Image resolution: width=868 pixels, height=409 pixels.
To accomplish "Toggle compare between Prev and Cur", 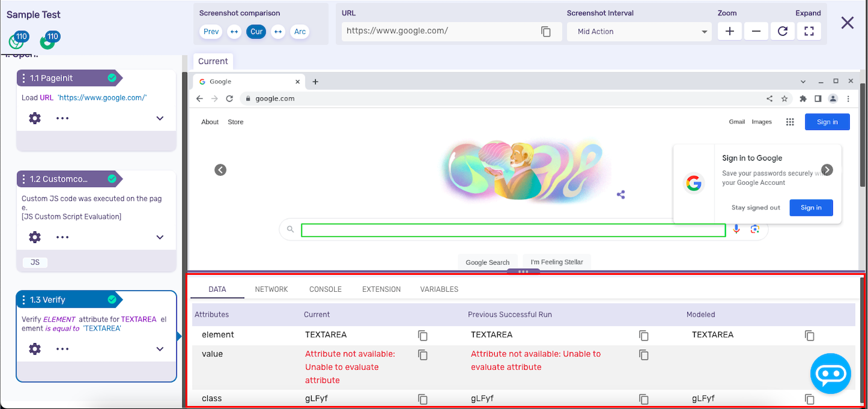I will [234, 31].
